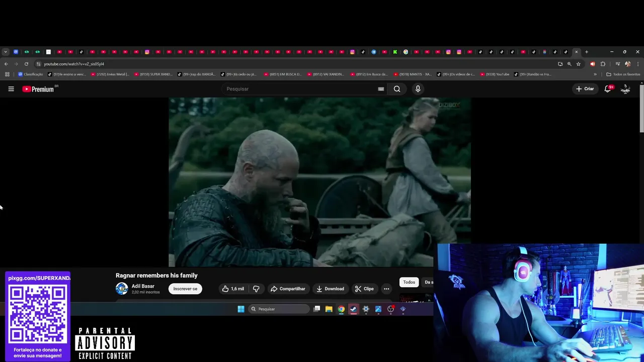Dislike the Ragnar video
The width and height of the screenshot is (644, 362).
(x=256, y=289)
